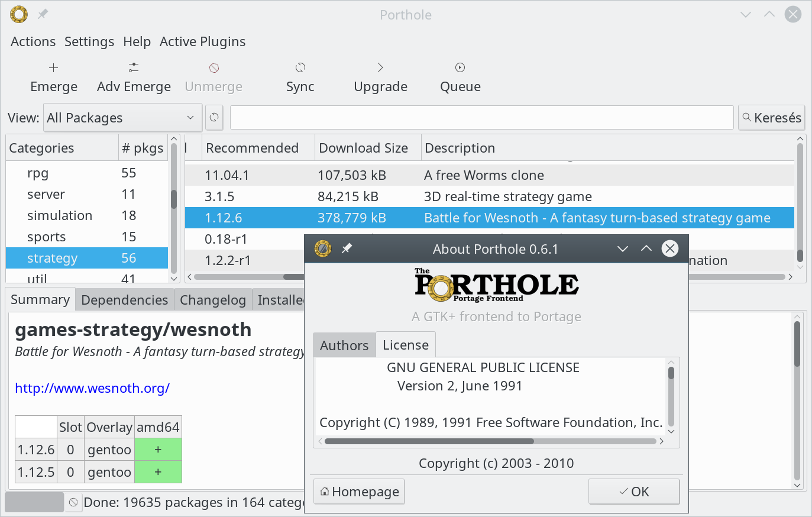Screen dimensions: 812x517
Task: Select the Summary tab
Action: click(40, 299)
